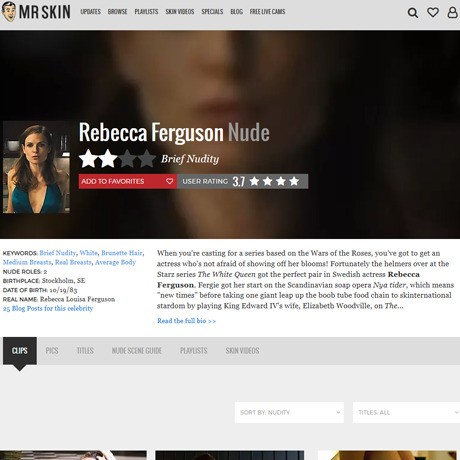Rate with first user rating star

[254, 181]
